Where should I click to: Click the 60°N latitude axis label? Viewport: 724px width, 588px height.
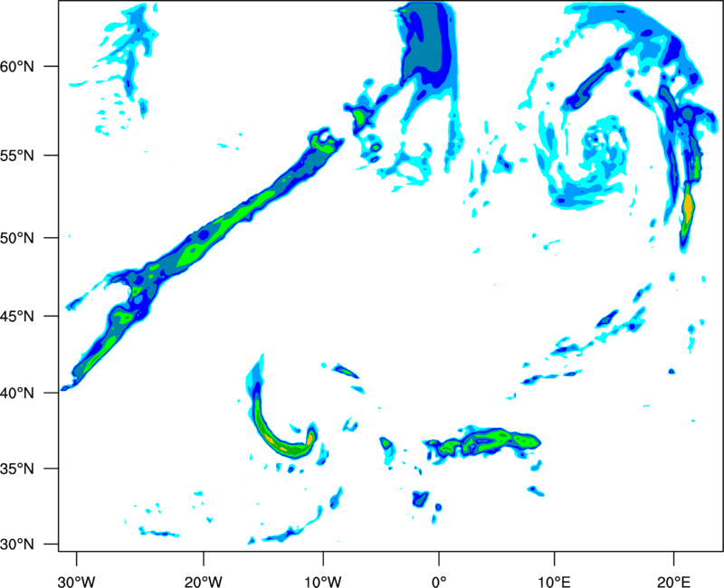click(x=17, y=67)
